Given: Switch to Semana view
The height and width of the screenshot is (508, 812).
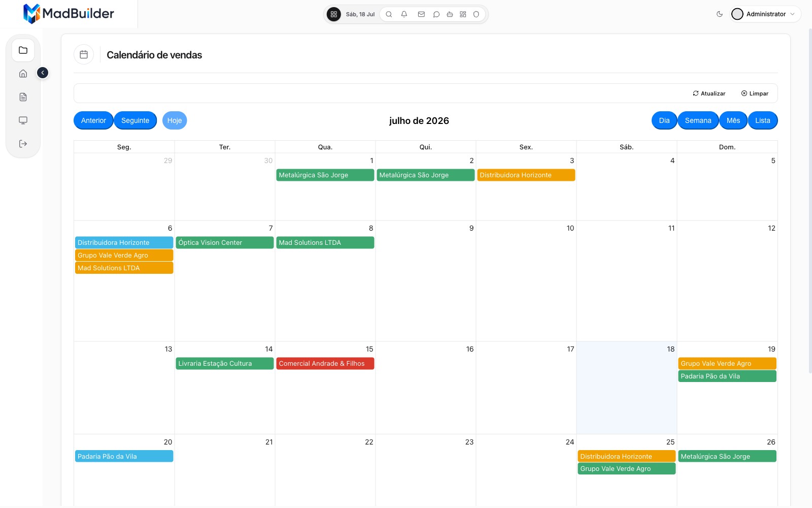Looking at the screenshot, I should pyautogui.click(x=698, y=120).
